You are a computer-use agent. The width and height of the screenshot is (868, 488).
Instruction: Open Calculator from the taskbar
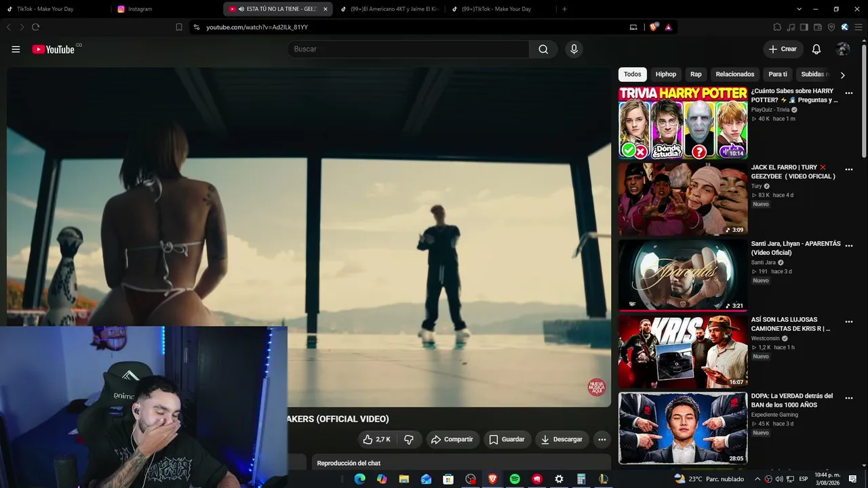(581, 479)
